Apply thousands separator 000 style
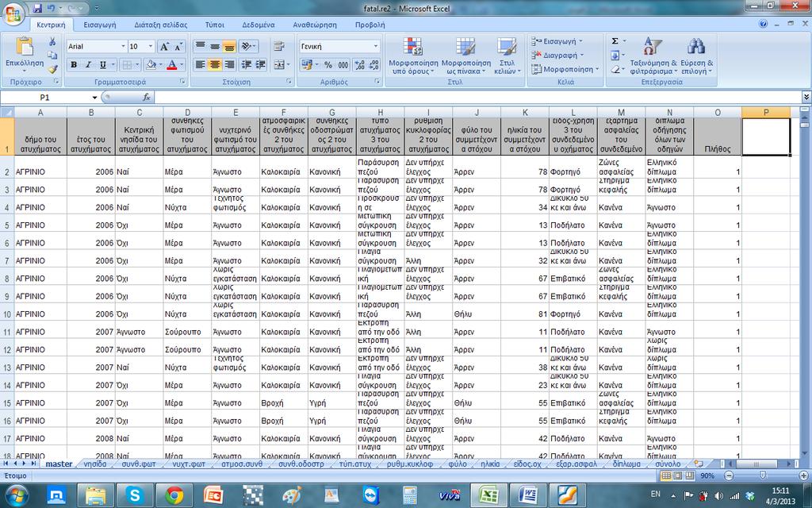The height and width of the screenshot is (508, 812). pos(343,65)
